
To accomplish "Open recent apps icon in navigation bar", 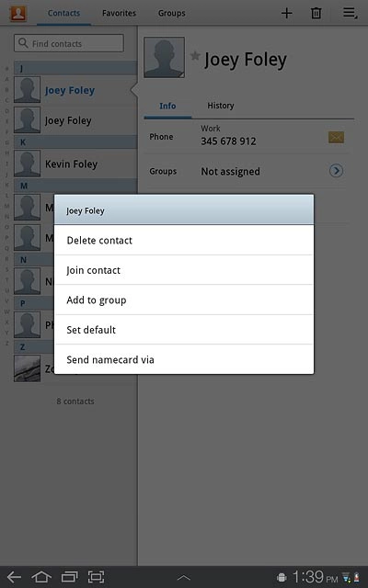I will pos(70,577).
